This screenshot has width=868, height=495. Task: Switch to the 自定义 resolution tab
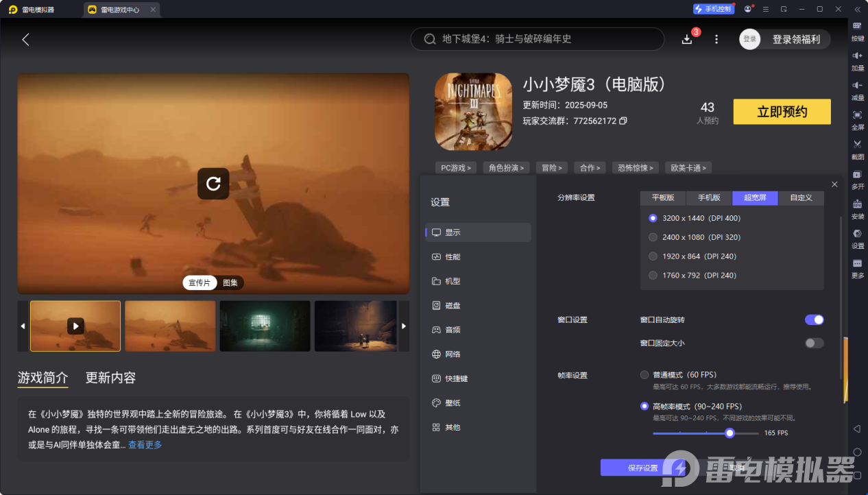800,197
